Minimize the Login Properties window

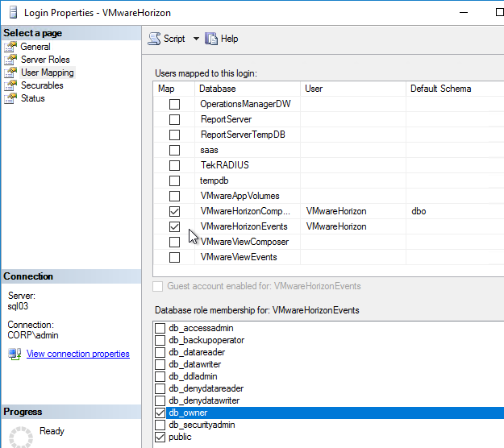coord(464,13)
